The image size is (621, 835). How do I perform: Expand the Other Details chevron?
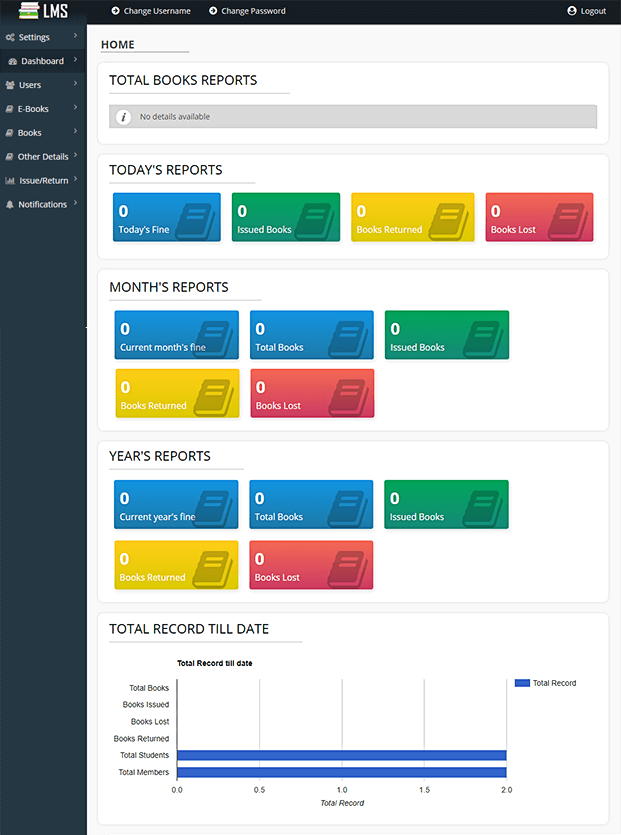[75, 155]
